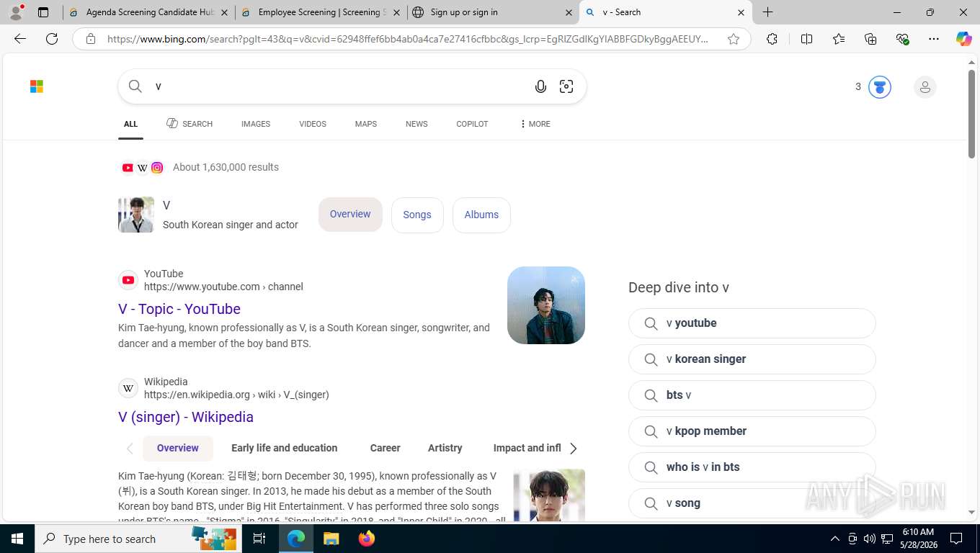The width and height of the screenshot is (980, 553).
Task: Click the Bing search text field
Action: pos(339,86)
